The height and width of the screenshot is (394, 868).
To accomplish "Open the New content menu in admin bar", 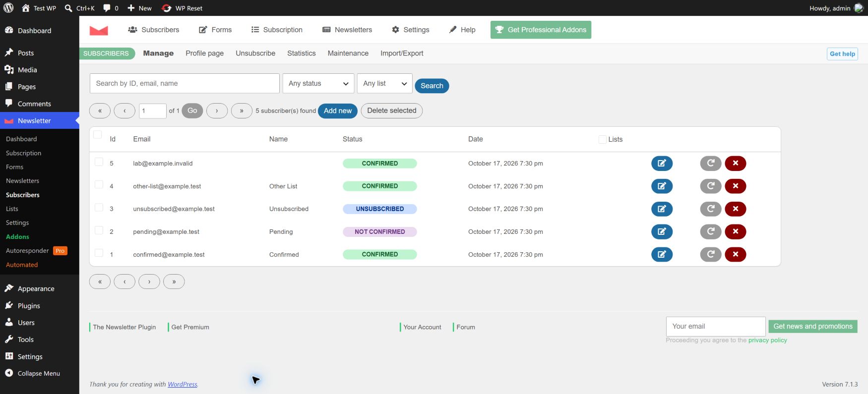I will click(x=139, y=8).
